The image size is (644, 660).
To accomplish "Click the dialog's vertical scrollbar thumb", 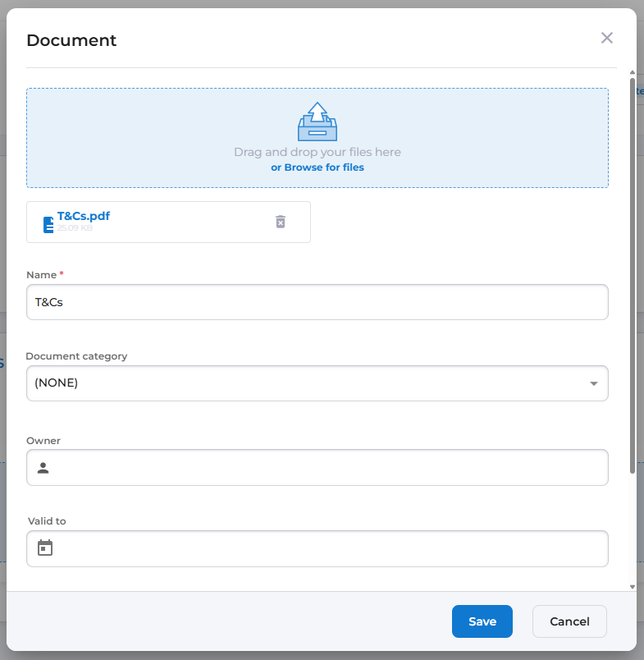I will coord(632,275).
